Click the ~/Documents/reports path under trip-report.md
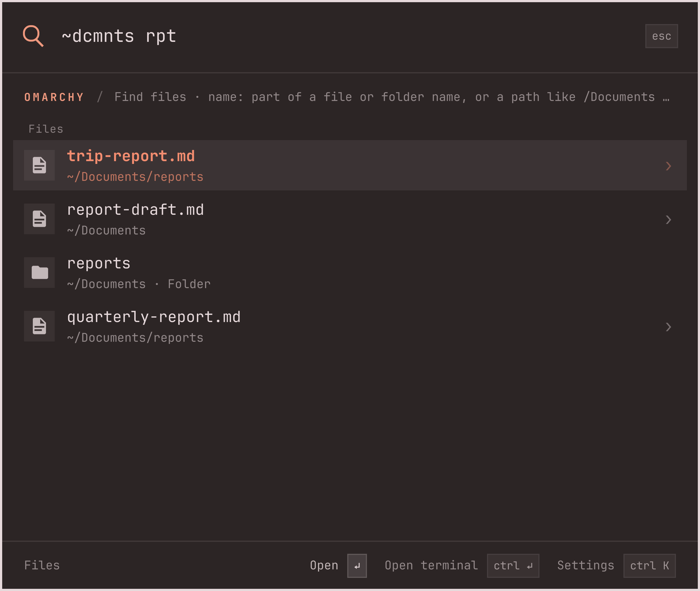 pos(135,177)
